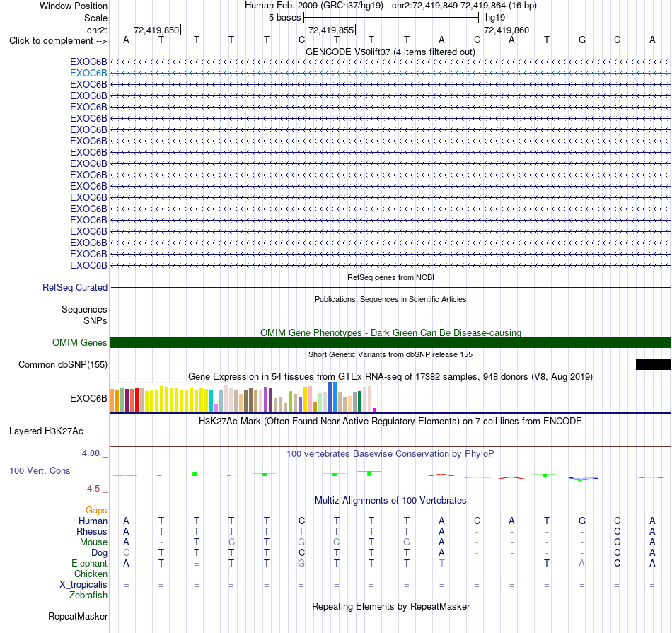672x633 pixels.
Task: Open the 'OMIM Gene Phenotypes' track title
Action: click(x=390, y=332)
